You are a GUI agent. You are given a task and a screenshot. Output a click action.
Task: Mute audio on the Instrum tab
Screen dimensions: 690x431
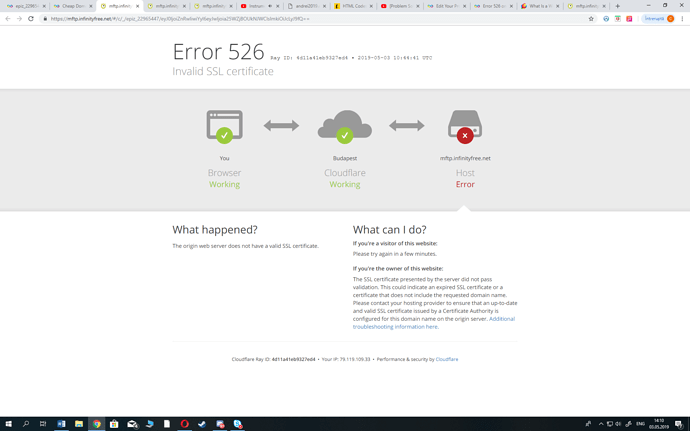[270, 6]
